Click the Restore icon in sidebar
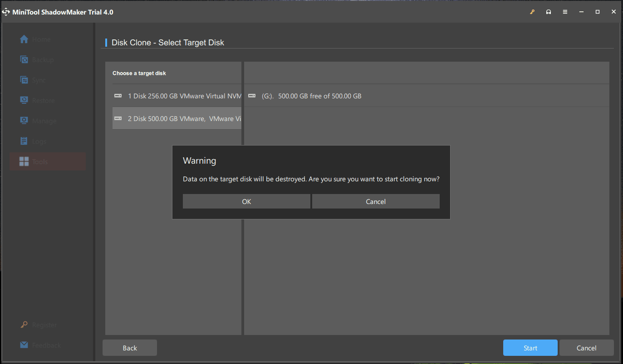 coord(25,100)
